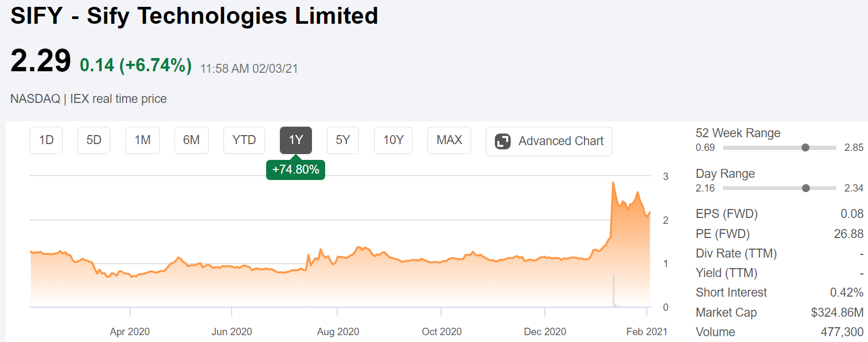Click the 52 week high 2.85
Image resolution: width=868 pixels, height=342 pixels.
(854, 148)
